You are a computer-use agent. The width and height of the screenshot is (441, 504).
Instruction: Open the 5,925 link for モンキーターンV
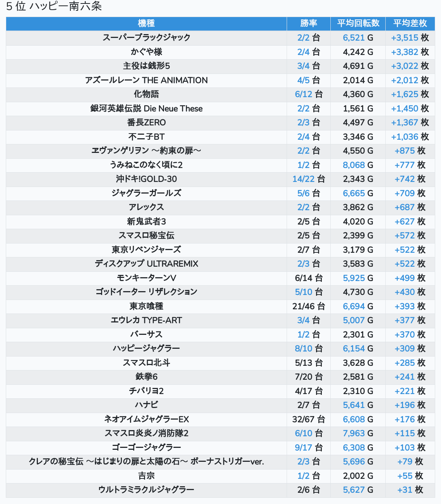[354, 278]
